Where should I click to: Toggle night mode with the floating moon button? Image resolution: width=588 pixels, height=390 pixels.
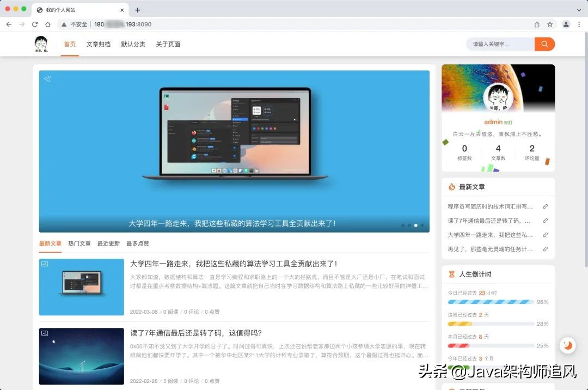[567, 345]
